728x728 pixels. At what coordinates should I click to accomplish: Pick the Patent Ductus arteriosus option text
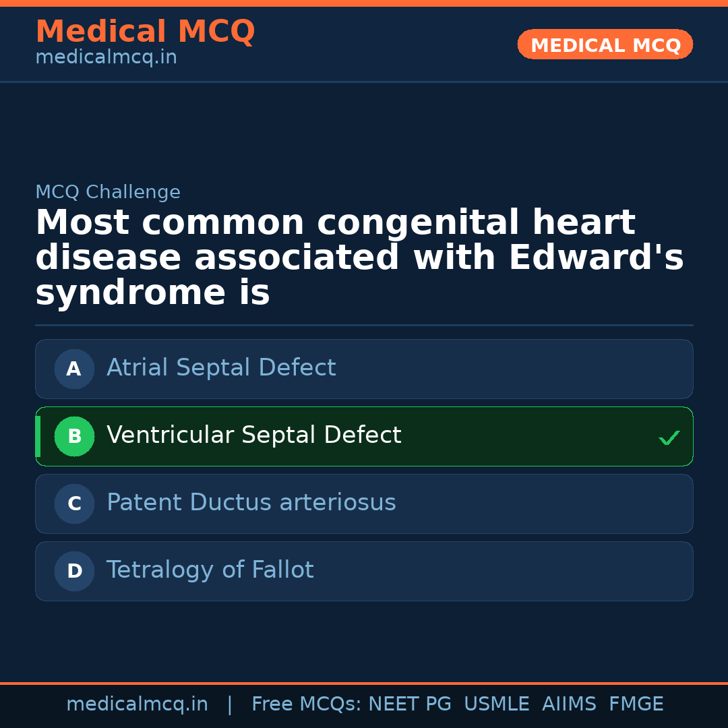(251, 503)
